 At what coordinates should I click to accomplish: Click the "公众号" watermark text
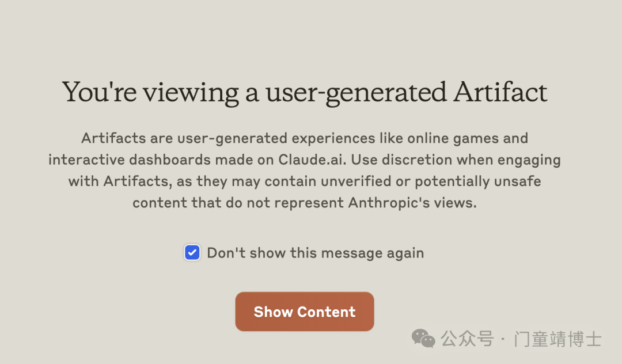467,339
